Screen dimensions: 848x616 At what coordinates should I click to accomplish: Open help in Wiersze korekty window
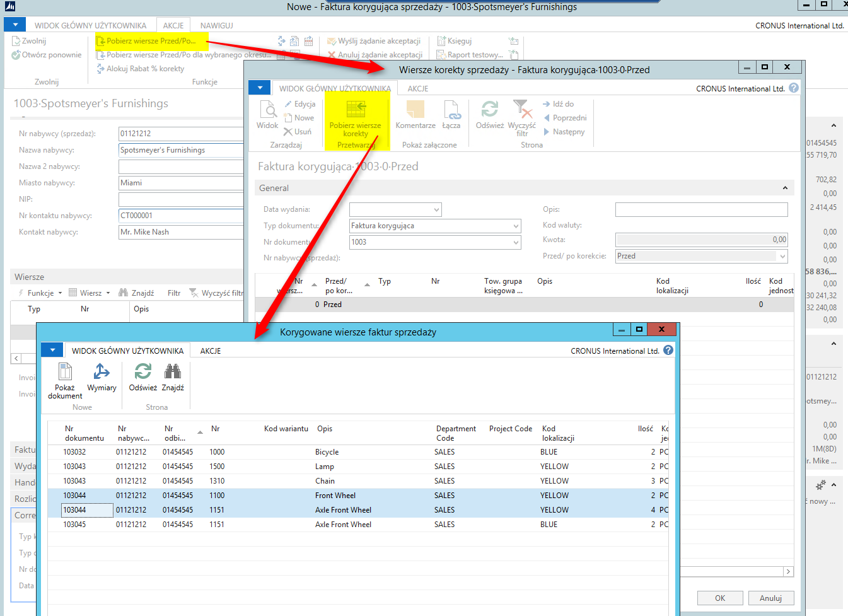tap(794, 88)
